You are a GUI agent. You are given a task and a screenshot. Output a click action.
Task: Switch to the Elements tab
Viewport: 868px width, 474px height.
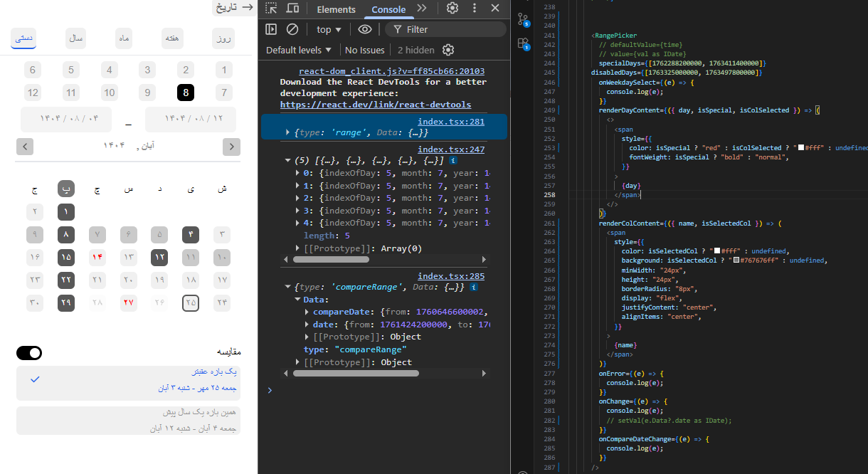tap(336, 9)
